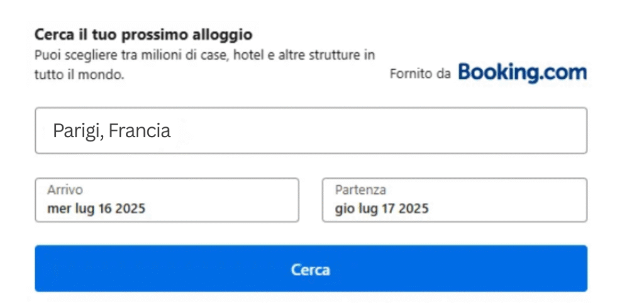Click the word "Cerca" on the search button

tap(311, 269)
